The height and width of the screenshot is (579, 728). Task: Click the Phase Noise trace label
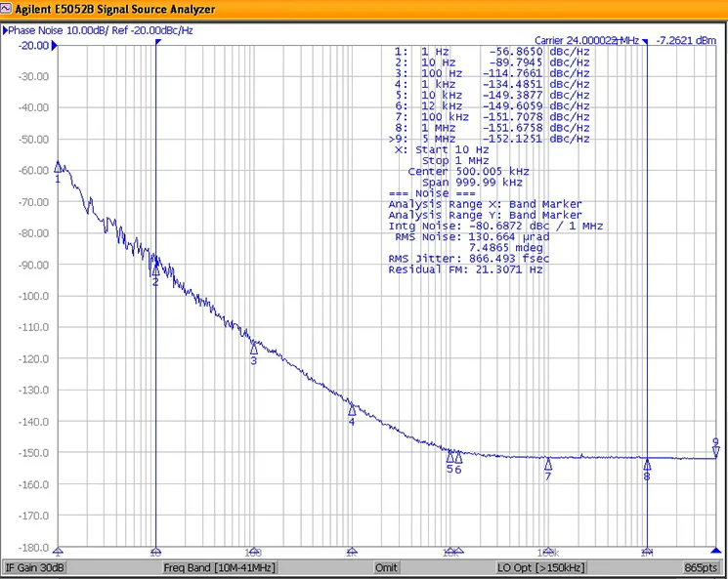pos(101,30)
